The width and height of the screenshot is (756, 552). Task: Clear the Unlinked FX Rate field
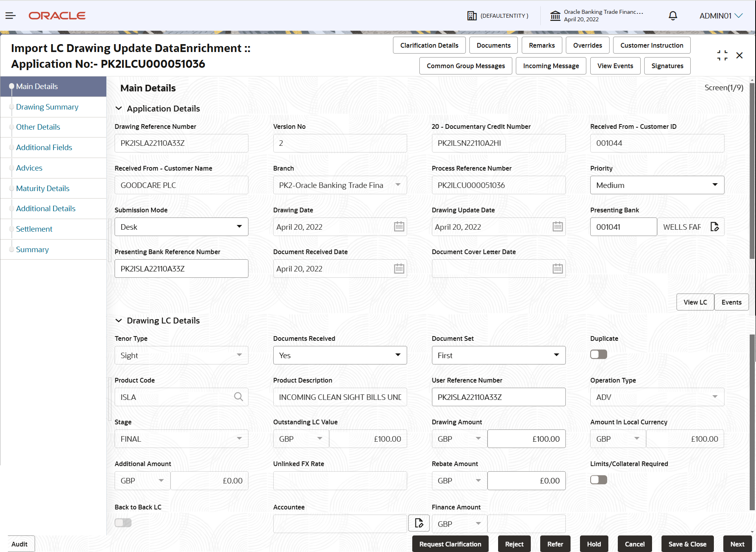point(339,480)
